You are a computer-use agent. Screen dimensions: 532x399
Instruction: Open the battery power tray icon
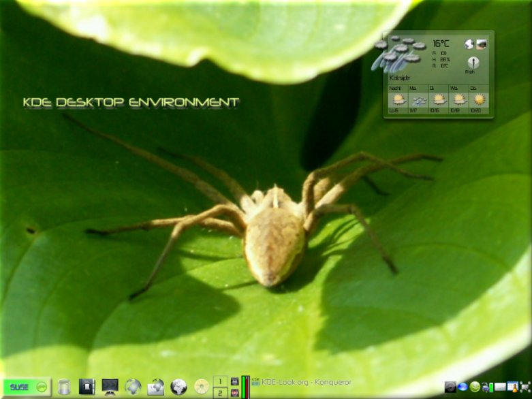tap(487, 387)
